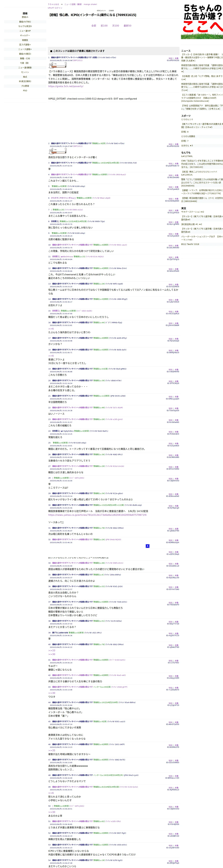Open ニュース速報+ board in sidebar

[25, 49]
